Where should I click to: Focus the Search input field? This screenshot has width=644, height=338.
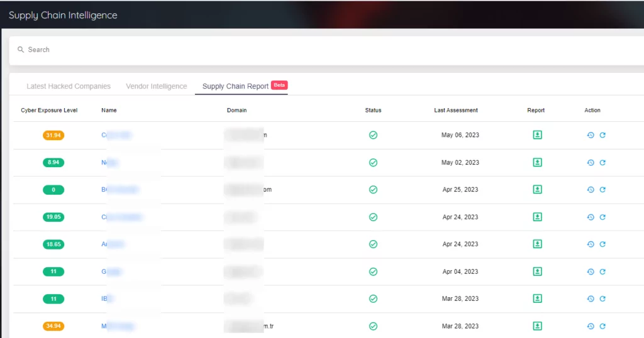(x=326, y=50)
